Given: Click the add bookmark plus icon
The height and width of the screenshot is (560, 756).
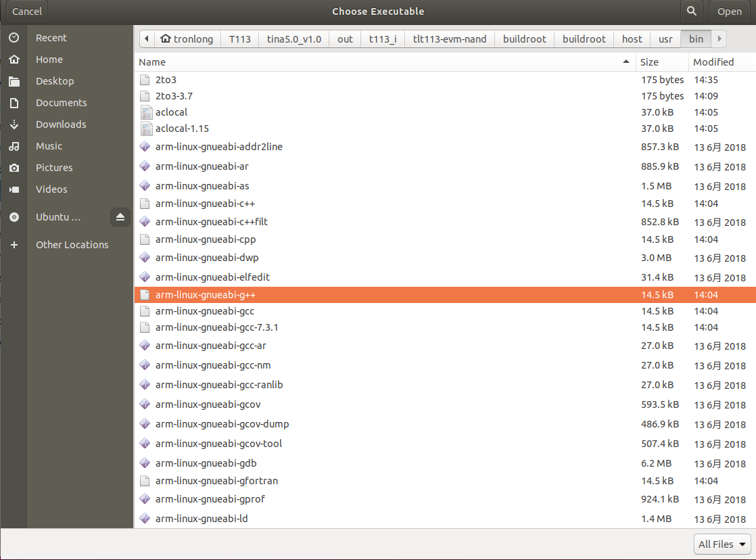Looking at the screenshot, I should coord(14,244).
